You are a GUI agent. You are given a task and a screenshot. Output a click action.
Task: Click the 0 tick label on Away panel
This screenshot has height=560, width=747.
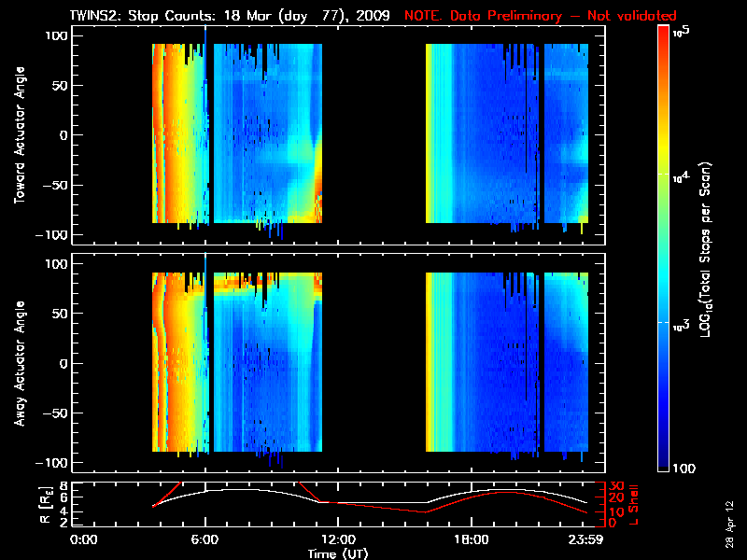click(63, 363)
